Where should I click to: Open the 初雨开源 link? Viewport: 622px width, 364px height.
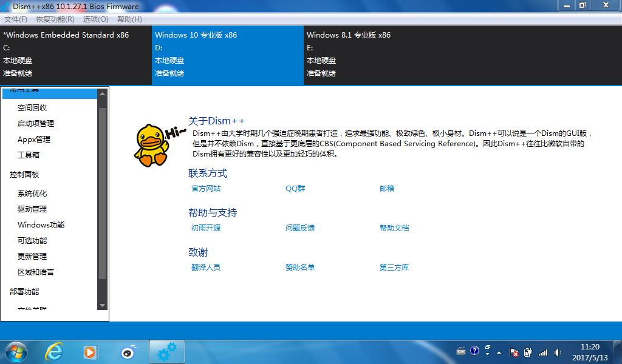point(206,227)
